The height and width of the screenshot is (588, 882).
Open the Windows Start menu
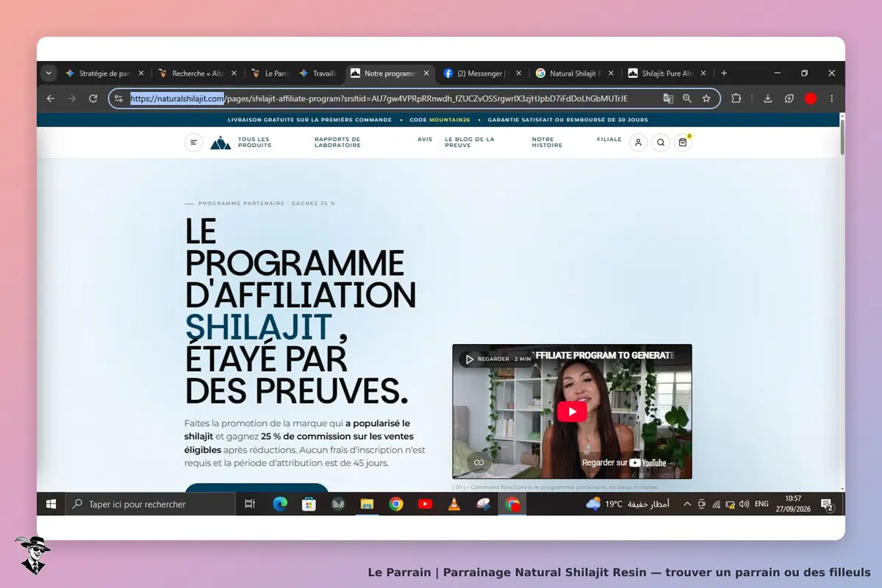(51, 504)
